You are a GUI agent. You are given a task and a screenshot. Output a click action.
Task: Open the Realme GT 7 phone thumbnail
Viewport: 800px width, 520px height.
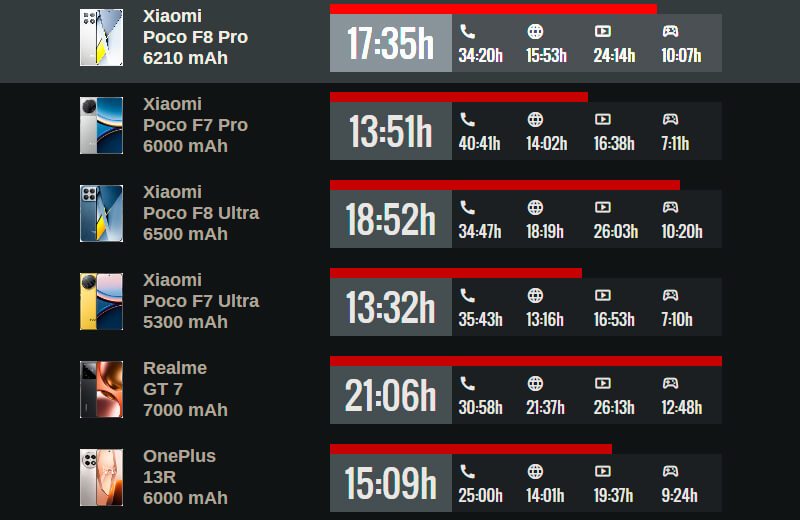101,389
